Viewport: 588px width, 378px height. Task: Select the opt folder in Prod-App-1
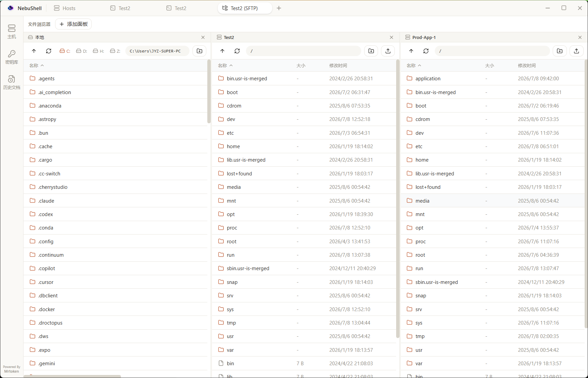click(x=493, y=227)
